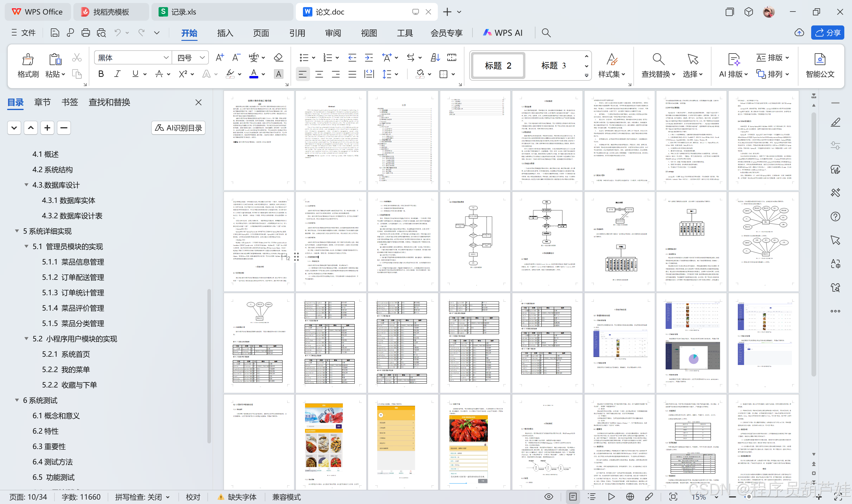This screenshot has height=504, width=852.
Task: Clear formatting with the eraser icon
Action: (x=278, y=57)
